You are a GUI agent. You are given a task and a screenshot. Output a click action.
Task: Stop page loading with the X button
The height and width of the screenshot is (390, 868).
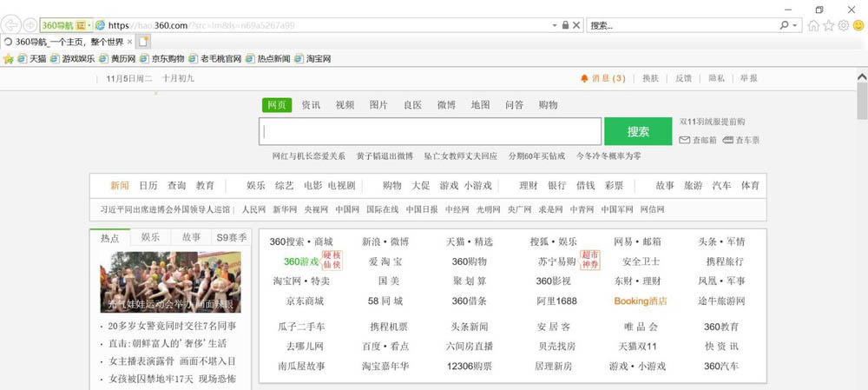(576, 25)
